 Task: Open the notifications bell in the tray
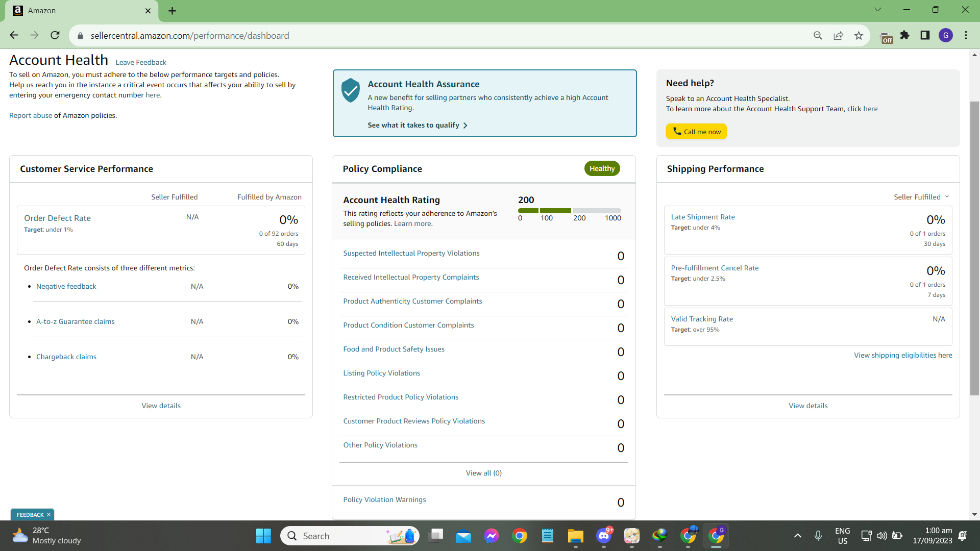pos(963,536)
